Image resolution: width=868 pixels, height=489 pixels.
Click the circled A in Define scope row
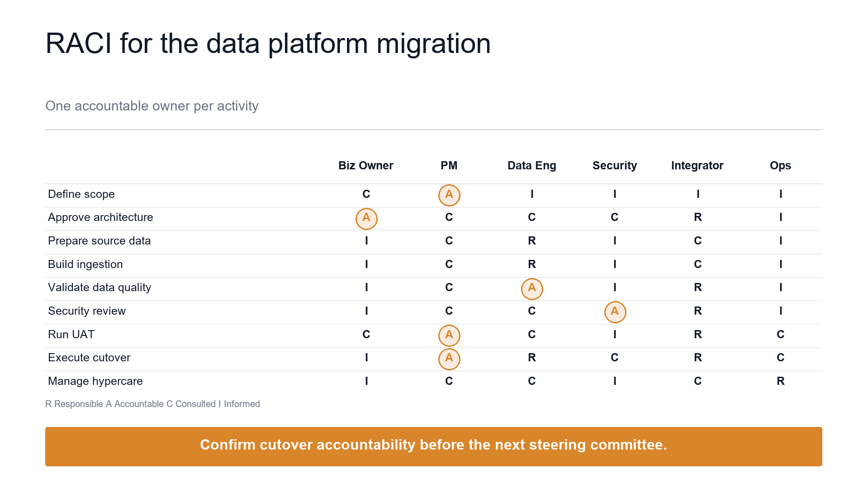pos(449,195)
